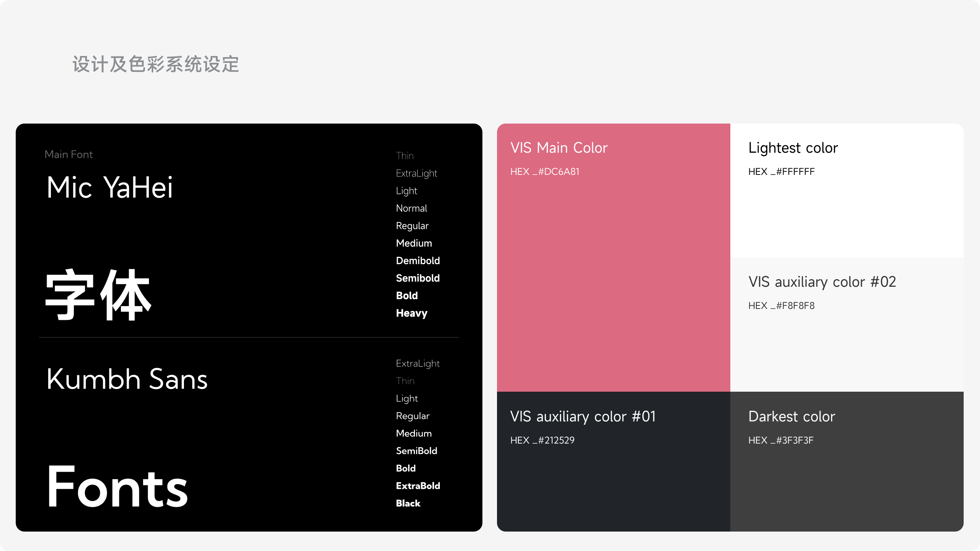Click the large Fonts sample text

(117, 486)
